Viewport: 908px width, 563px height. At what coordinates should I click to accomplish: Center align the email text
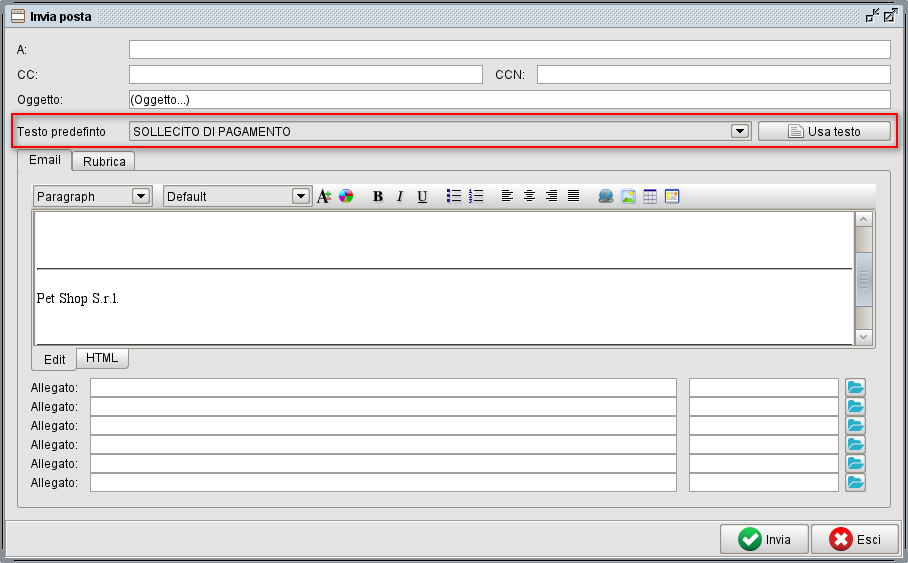coord(529,197)
